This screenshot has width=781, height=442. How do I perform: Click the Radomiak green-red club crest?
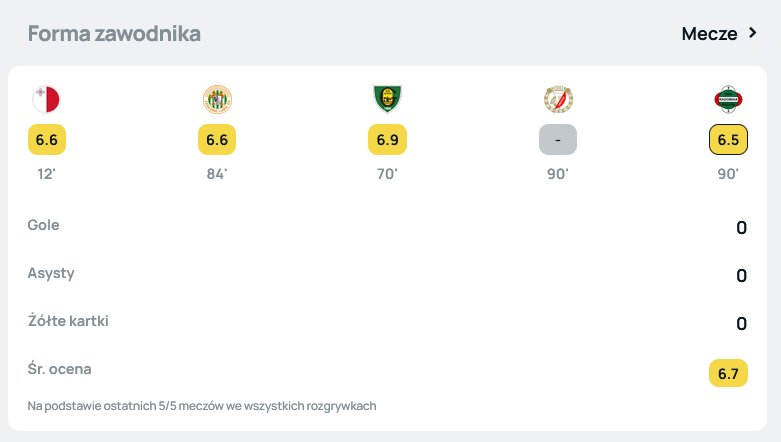pyautogui.click(x=727, y=99)
